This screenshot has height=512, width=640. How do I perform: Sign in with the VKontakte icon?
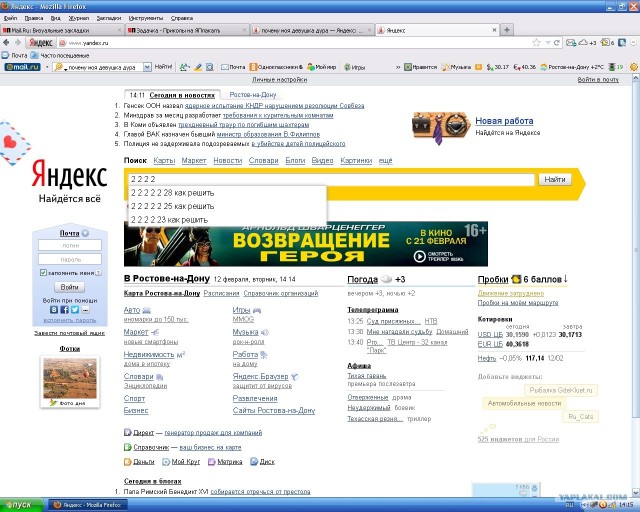click(54, 309)
